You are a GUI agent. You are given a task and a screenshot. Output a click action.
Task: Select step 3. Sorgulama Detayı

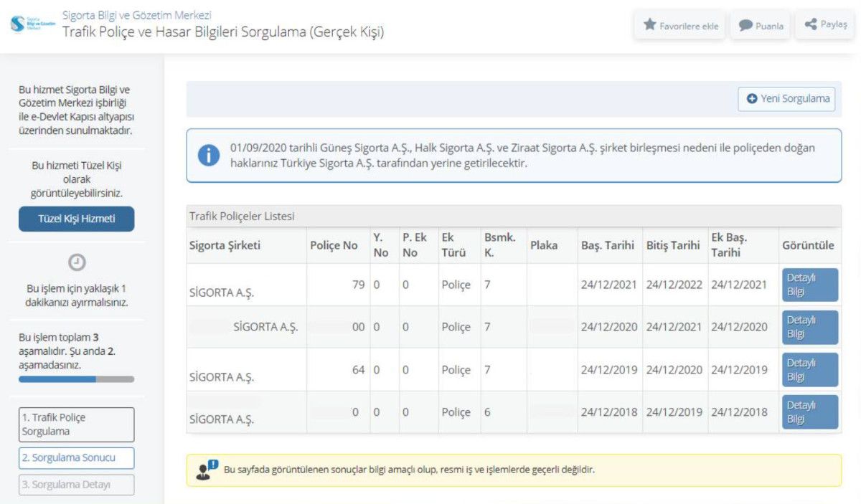[77, 485]
